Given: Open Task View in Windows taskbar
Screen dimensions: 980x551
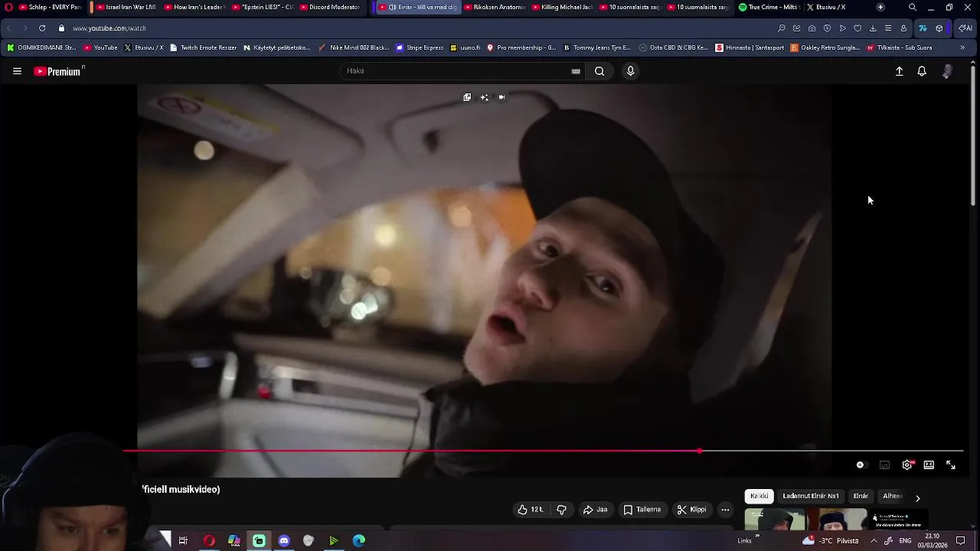Looking at the screenshot, I should [x=183, y=540].
